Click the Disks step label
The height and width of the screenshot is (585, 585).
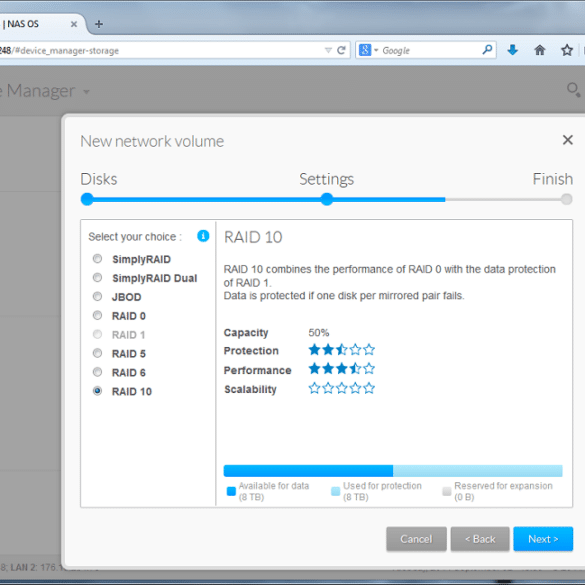[99, 179]
